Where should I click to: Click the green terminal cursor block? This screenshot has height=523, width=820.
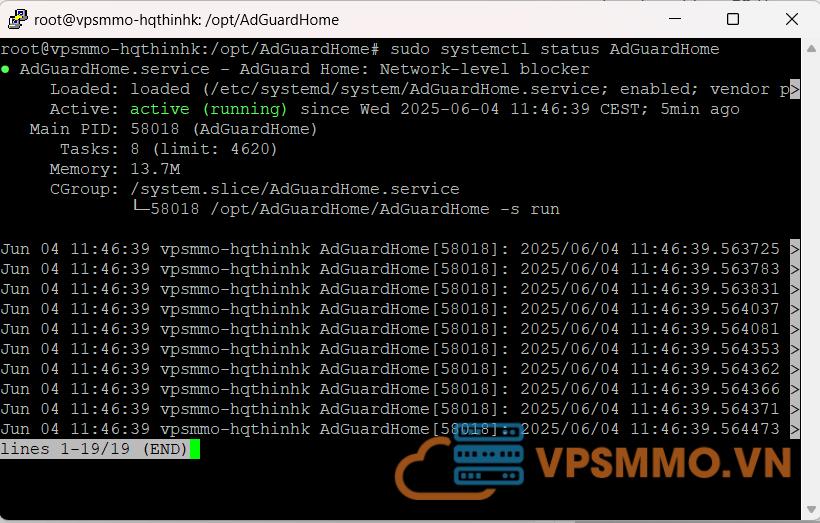(195, 449)
